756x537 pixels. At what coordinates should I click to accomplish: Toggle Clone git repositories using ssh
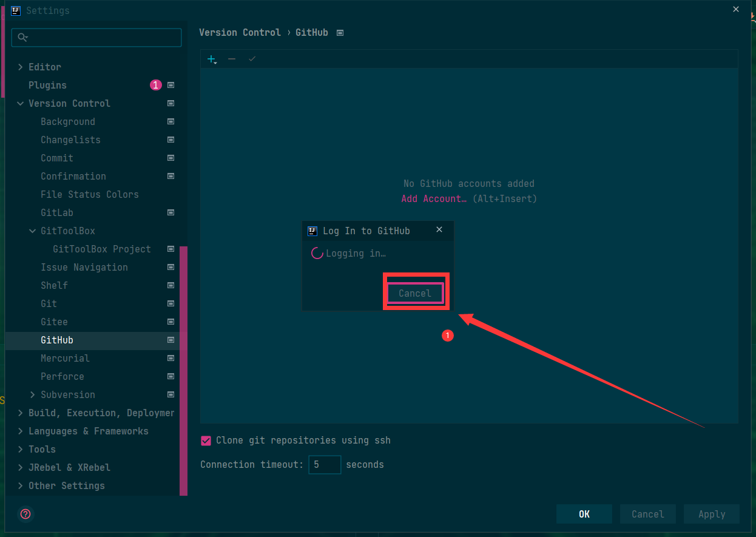pos(206,441)
